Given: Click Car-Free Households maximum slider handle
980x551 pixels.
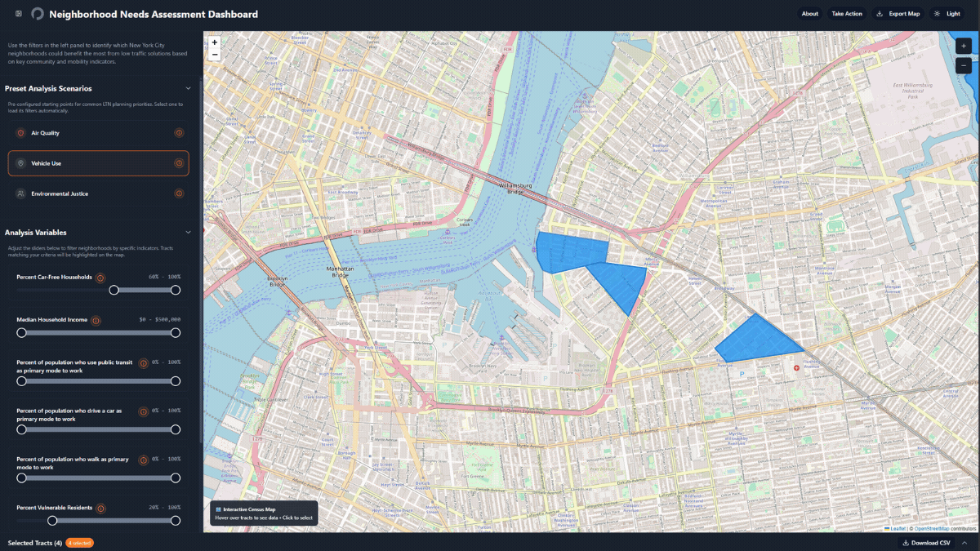Looking at the screenshot, I should click(x=176, y=290).
